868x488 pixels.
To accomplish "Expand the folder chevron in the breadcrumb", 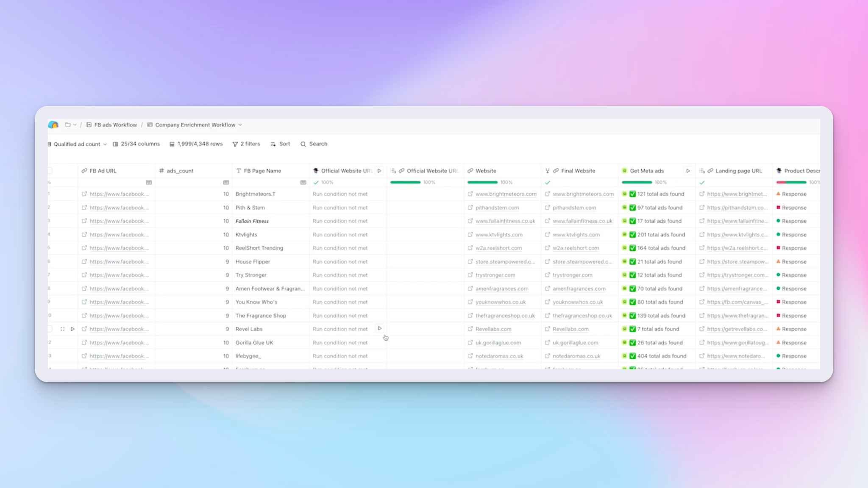I will tap(75, 125).
